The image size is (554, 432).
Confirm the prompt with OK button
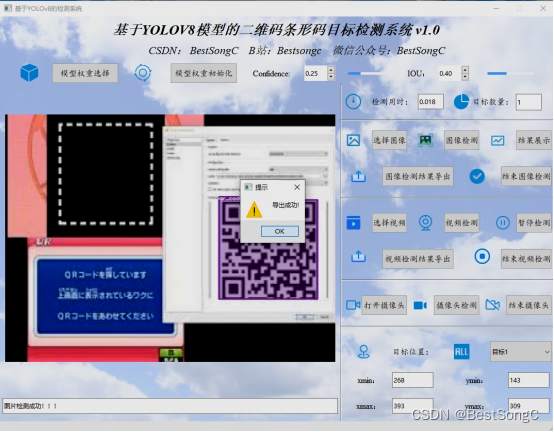(279, 231)
